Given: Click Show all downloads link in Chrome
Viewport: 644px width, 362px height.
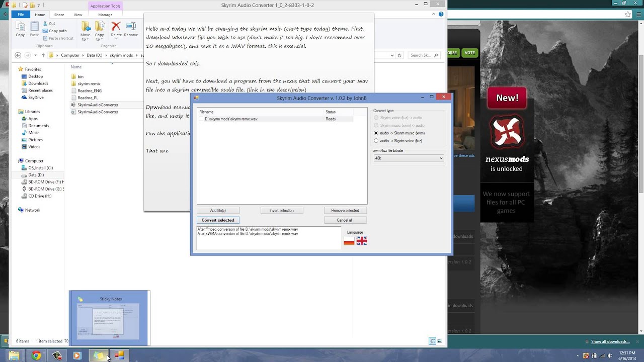Looking at the screenshot, I should (610, 341).
